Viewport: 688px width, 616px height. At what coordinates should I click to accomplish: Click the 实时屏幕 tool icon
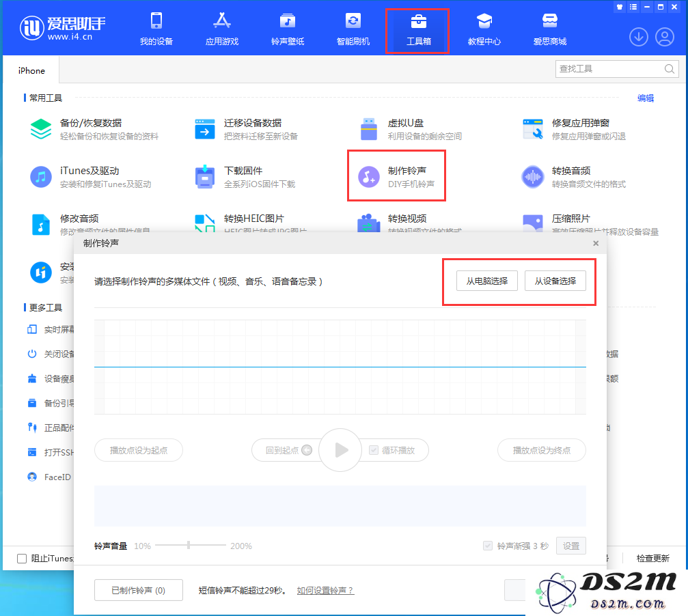coord(32,329)
